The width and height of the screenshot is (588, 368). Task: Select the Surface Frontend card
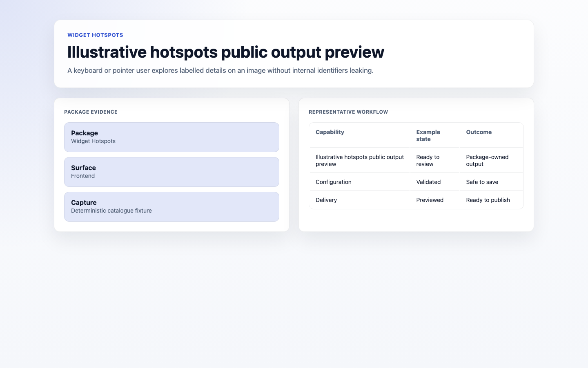click(171, 172)
